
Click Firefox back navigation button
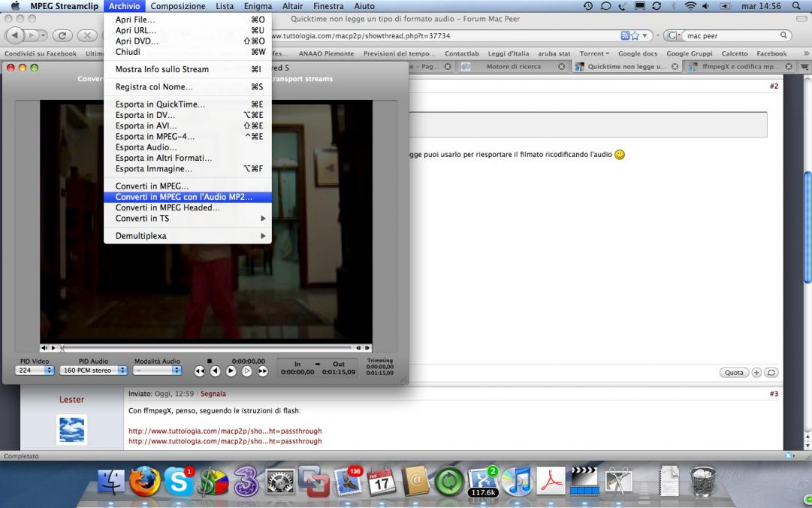(15, 35)
